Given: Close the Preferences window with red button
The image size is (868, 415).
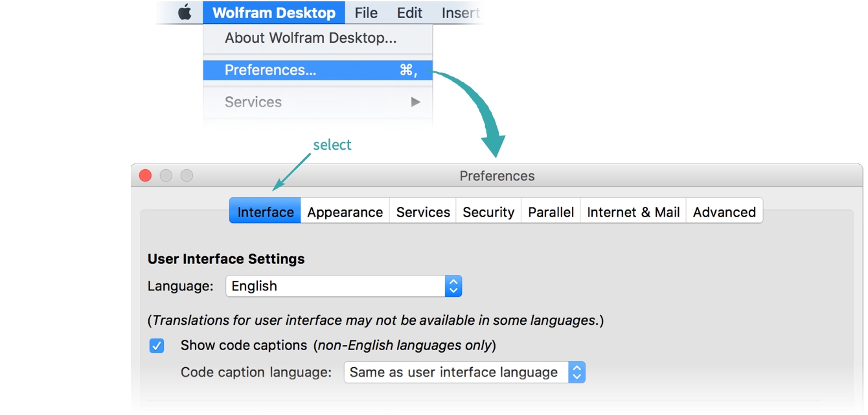Looking at the screenshot, I should tap(146, 176).
